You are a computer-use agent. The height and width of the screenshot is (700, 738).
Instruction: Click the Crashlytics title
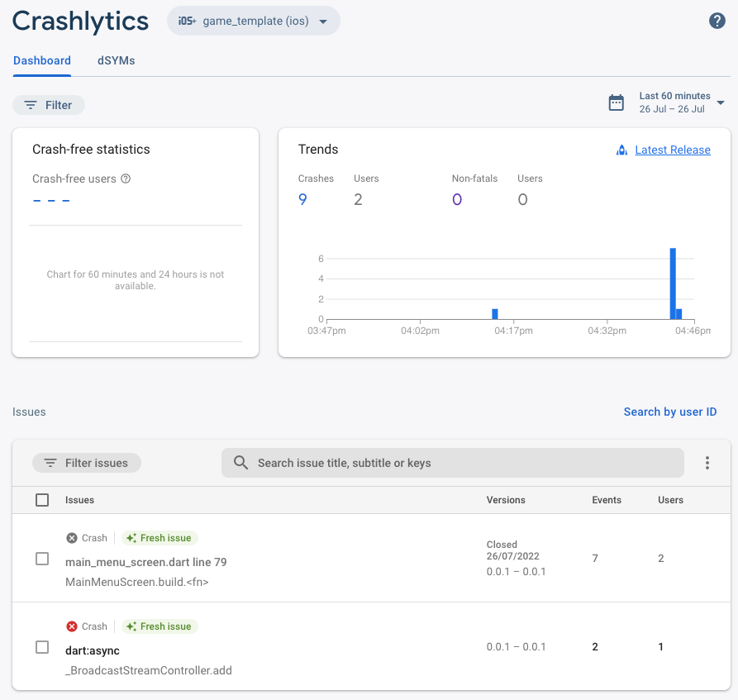pos(80,21)
